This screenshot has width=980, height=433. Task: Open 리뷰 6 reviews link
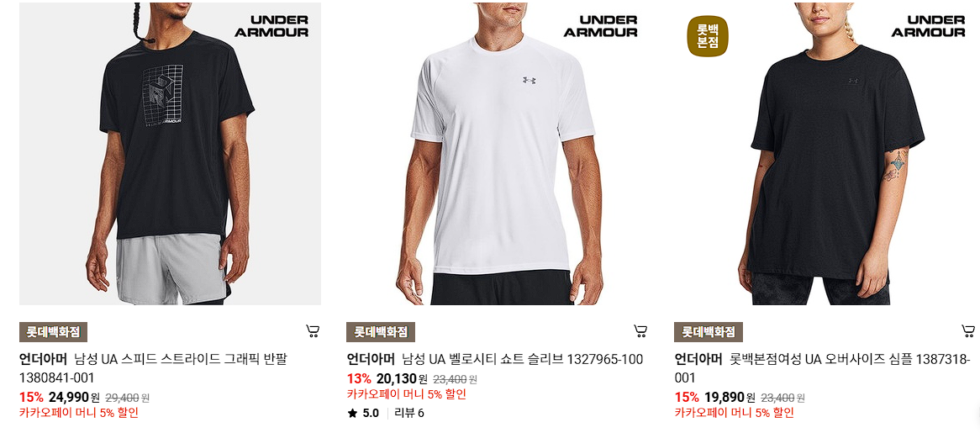pos(409,413)
